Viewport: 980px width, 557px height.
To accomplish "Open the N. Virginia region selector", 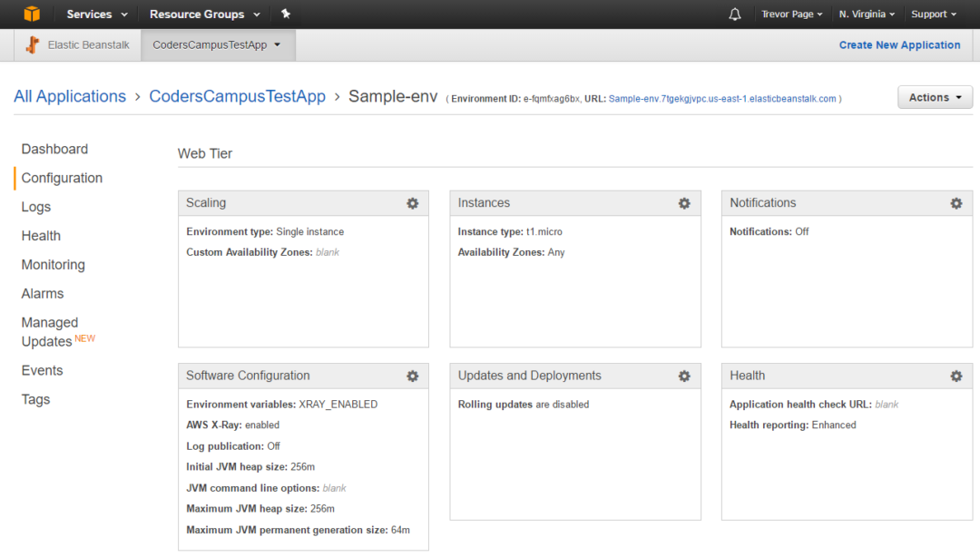I will [x=866, y=14].
